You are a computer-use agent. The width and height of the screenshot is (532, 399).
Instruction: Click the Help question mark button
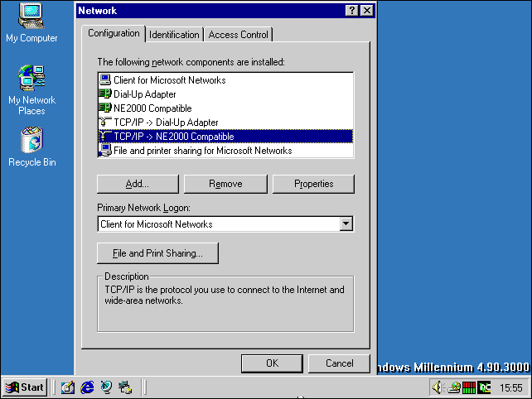pos(352,11)
